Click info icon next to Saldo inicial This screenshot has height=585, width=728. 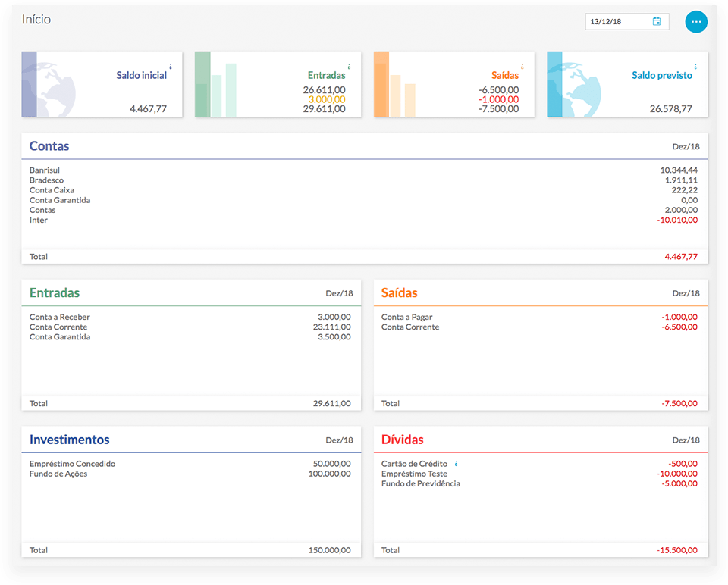[171, 67]
